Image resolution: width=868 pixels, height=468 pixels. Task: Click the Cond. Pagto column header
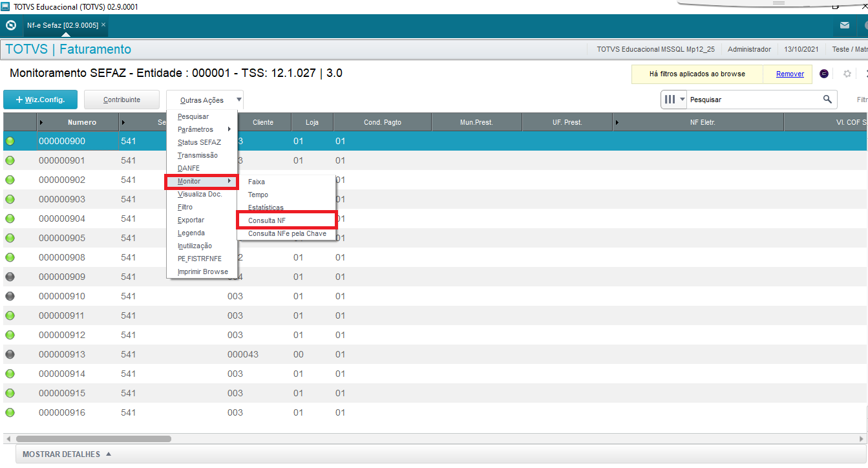click(383, 122)
